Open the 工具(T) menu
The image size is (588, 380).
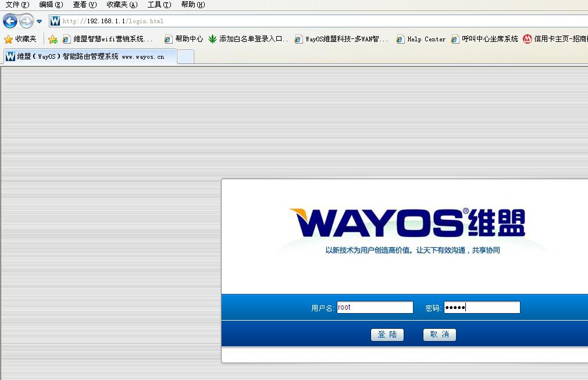pyautogui.click(x=159, y=5)
